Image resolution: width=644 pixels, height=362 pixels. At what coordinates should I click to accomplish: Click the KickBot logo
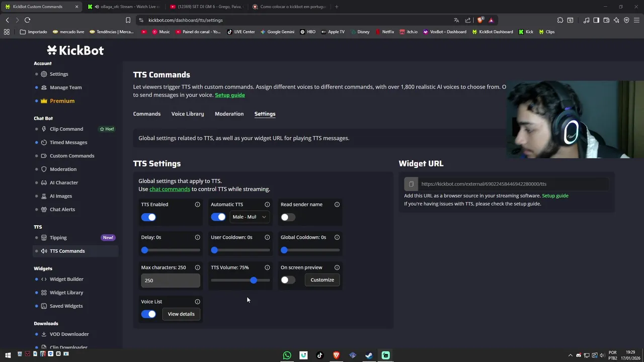click(75, 50)
